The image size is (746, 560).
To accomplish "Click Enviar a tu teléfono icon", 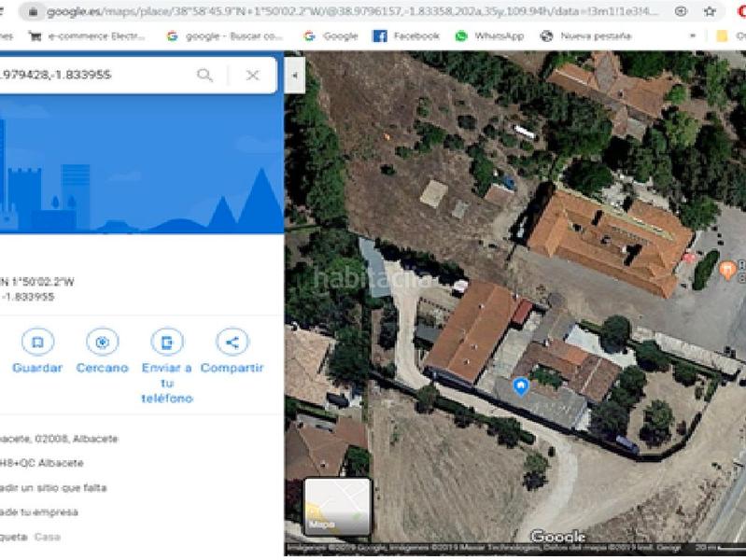I will point(166,343).
